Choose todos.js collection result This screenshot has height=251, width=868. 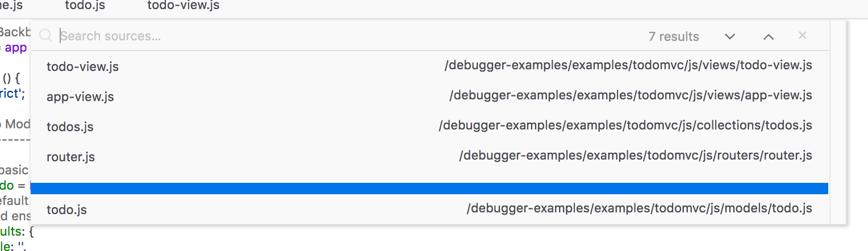[x=70, y=127]
